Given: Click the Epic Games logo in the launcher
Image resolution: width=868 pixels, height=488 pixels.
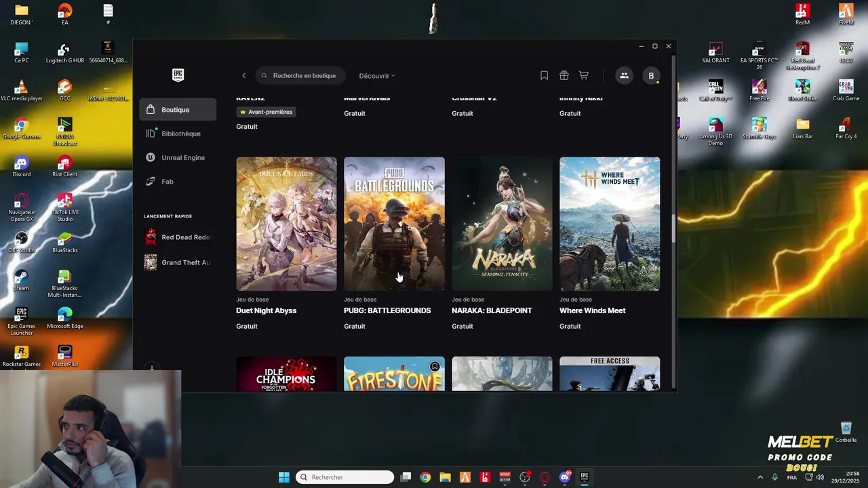Looking at the screenshot, I should tap(178, 75).
